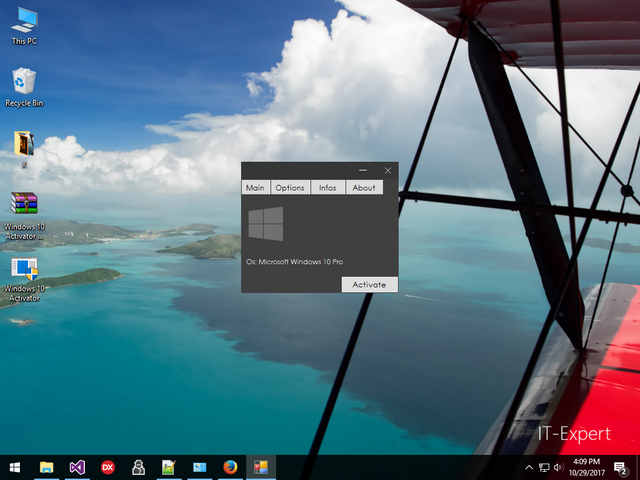Open the Windows Start menu
Image resolution: width=640 pixels, height=480 pixels.
tap(15, 467)
